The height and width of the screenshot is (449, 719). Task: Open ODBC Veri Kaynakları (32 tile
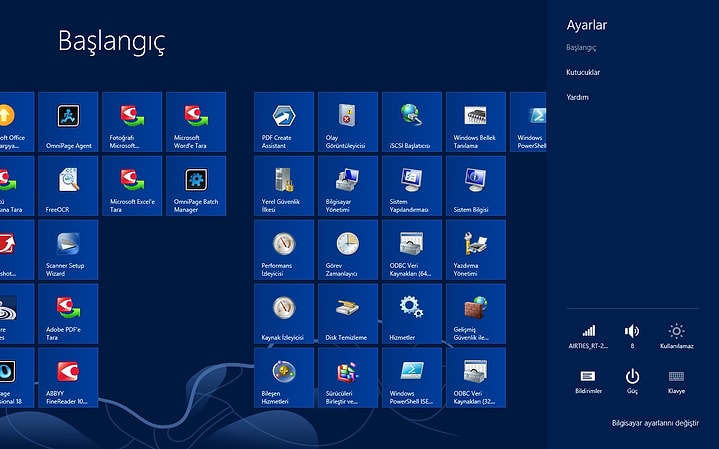point(476,377)
